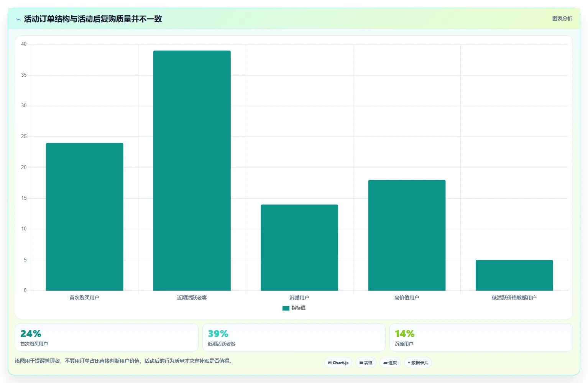Image resolution: width=588 pixels, height=383 pixels.
Task: Select the 首次购买用户 bar
Action: [84, 217]
